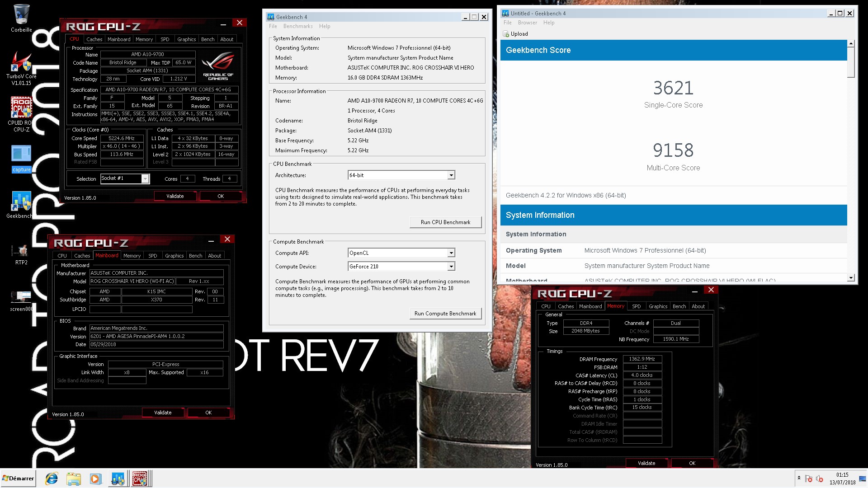Click OK in Mainboard CPU-Z window
Viewport: 868px width, 488px height.
[208, 413]
